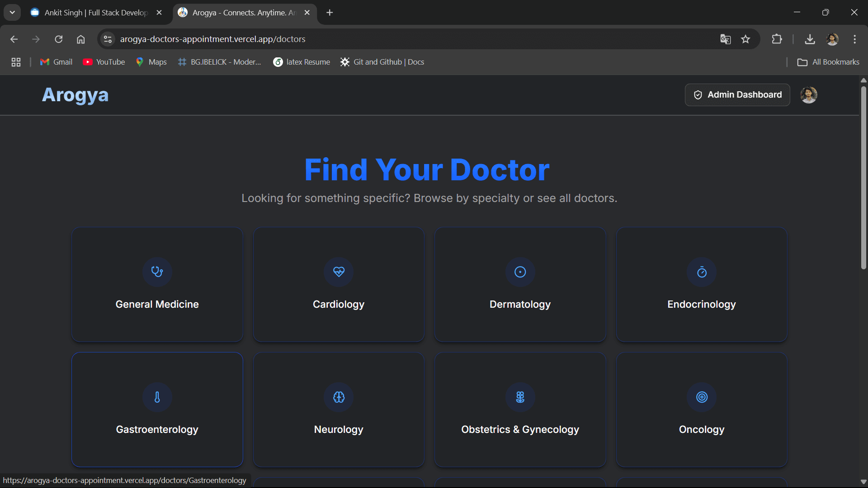Image resolution: width=868 pixels, height=488 pixels.
Task: Open the Gmail bookmark
Action: tap(56, 62)
